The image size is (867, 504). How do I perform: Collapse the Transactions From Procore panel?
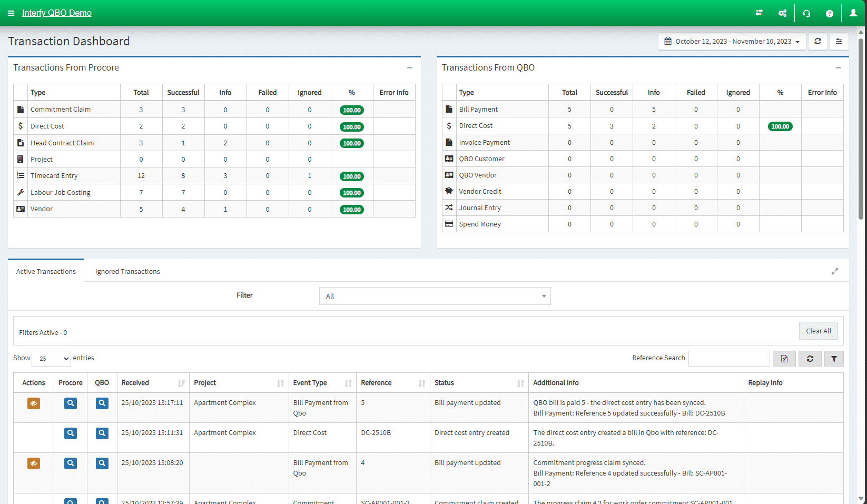pos(410,67)
